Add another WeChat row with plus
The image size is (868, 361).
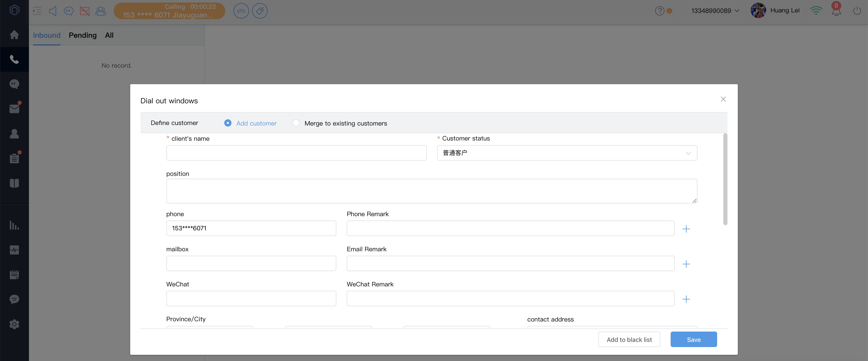(686, 299)
